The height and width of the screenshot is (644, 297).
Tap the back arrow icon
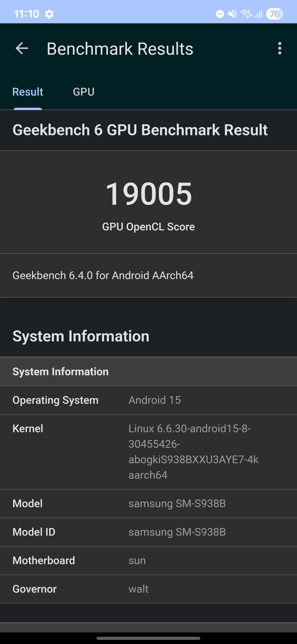point(22,48)
